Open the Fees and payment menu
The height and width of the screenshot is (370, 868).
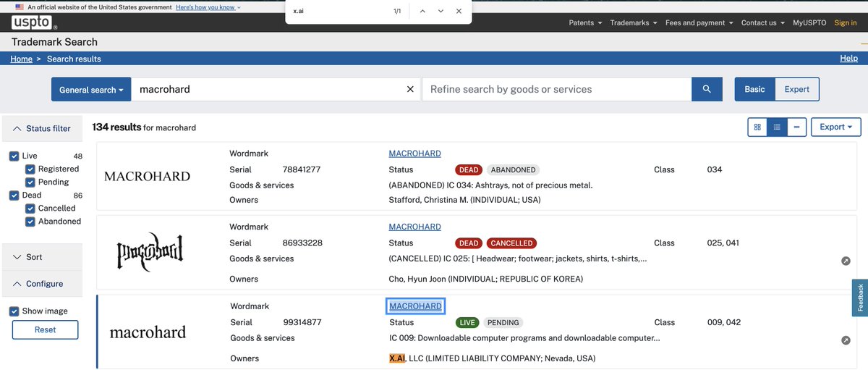(699, 22)
